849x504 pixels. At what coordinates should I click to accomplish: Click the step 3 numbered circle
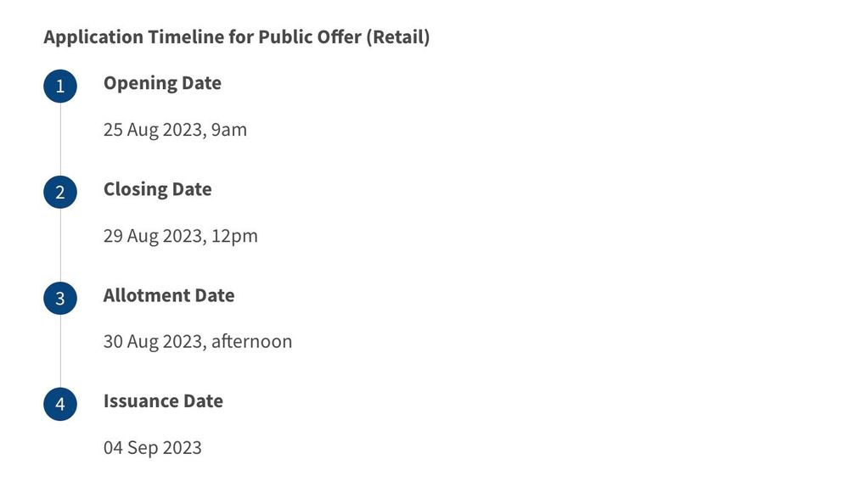click(60, 298)
